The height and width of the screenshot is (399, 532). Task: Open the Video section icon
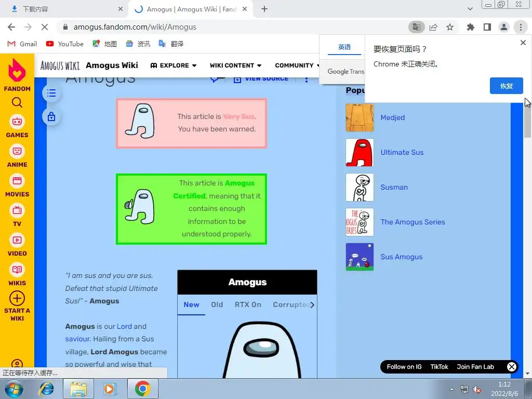pyautogui.click(x=17, y=240)
